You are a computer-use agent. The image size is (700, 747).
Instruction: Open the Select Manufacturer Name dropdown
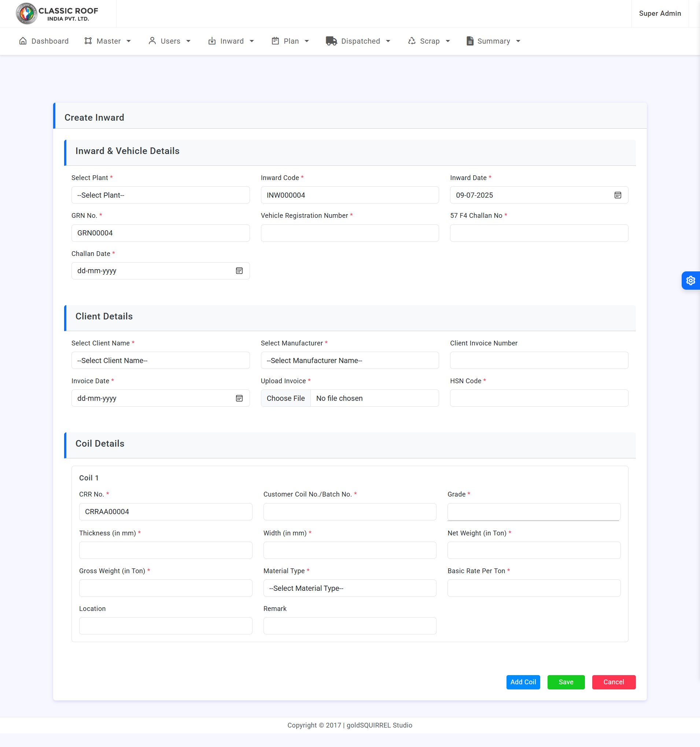click(x=349, y=360)
